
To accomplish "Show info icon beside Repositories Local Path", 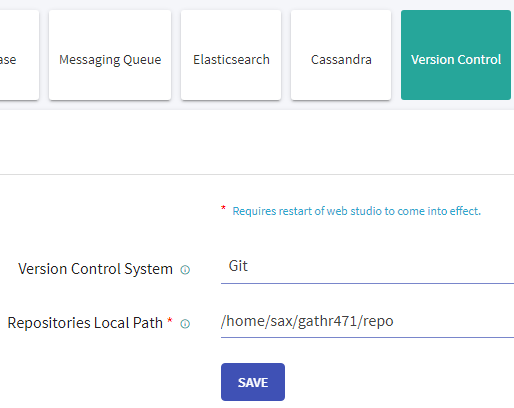I will (x=185, y=324).
